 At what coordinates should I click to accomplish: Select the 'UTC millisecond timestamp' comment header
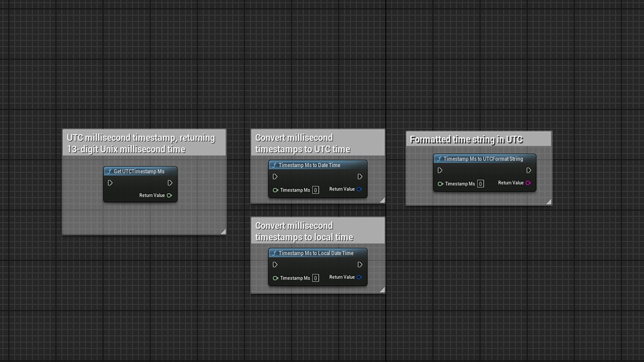[x=144, y=143]
